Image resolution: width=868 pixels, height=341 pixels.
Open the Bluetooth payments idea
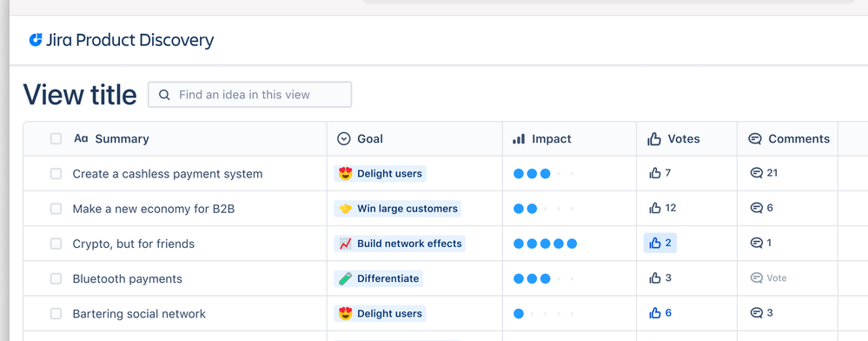coord(128,278)
